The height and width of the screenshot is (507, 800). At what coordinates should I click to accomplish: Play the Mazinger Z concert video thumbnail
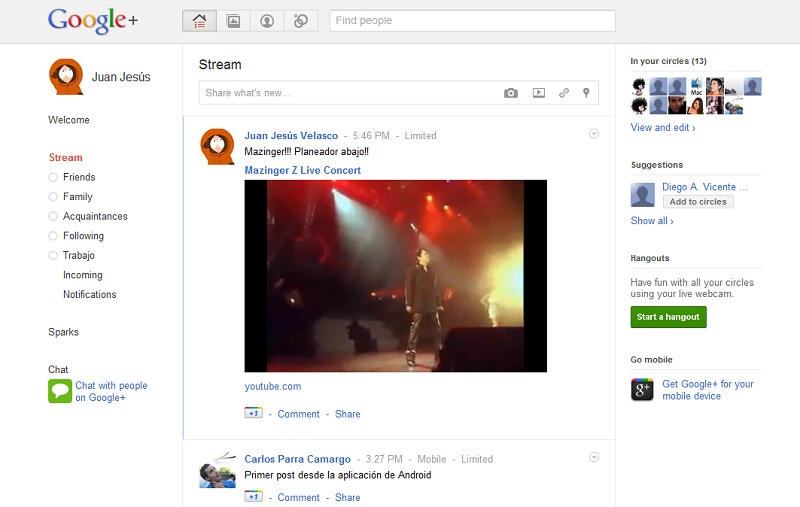tap(395, 276)
